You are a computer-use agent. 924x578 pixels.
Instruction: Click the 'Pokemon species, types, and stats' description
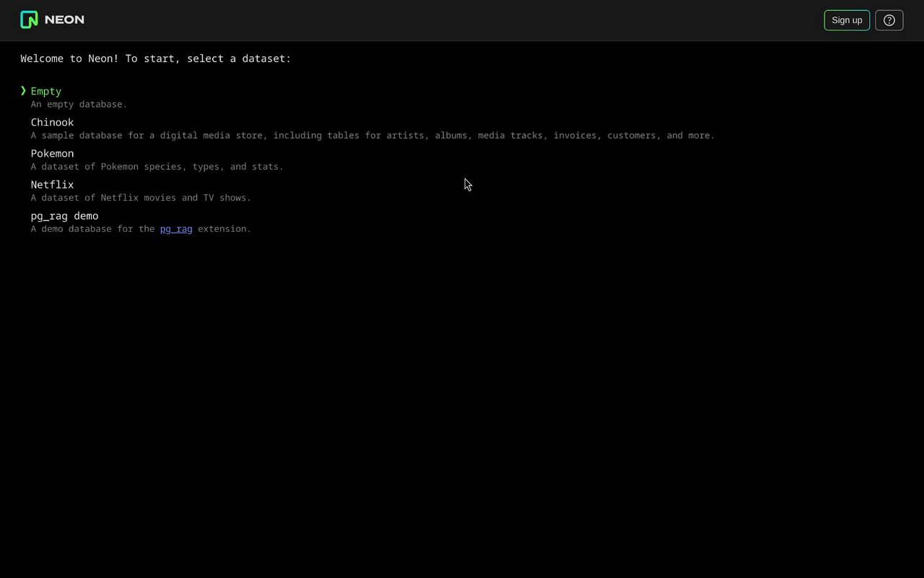[157, 166]
